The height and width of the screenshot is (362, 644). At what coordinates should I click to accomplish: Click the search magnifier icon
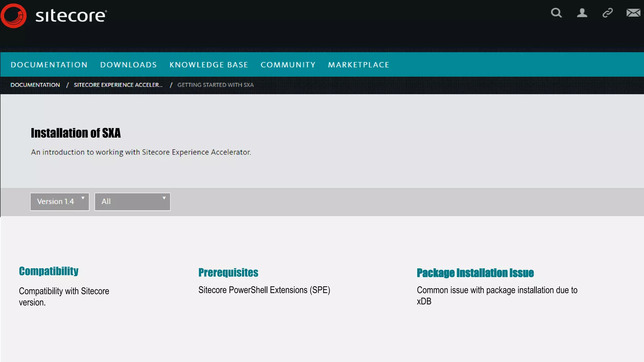click(x=556, y=13)
